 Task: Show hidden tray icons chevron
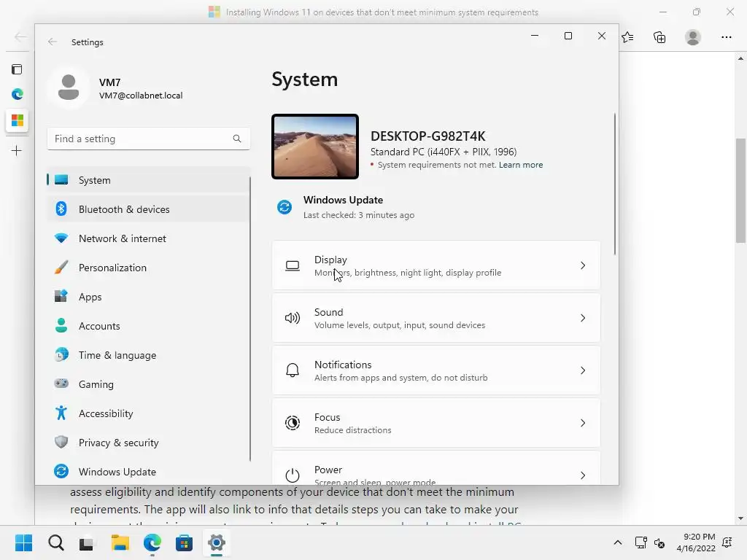click(x=617, y=542)
